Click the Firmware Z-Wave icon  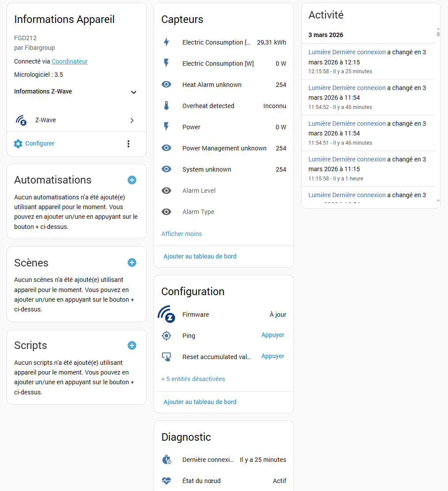click(x=166, y=315)
